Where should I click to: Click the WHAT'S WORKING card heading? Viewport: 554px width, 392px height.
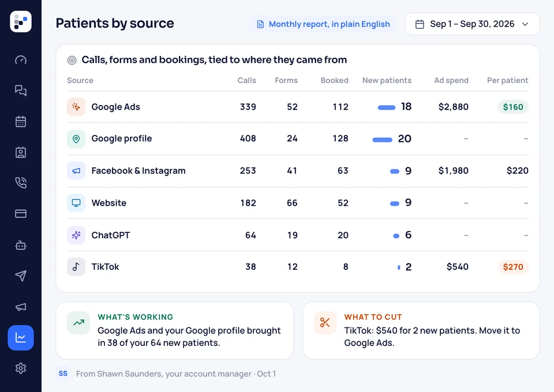pyautogui.click(x=135, y=317)
